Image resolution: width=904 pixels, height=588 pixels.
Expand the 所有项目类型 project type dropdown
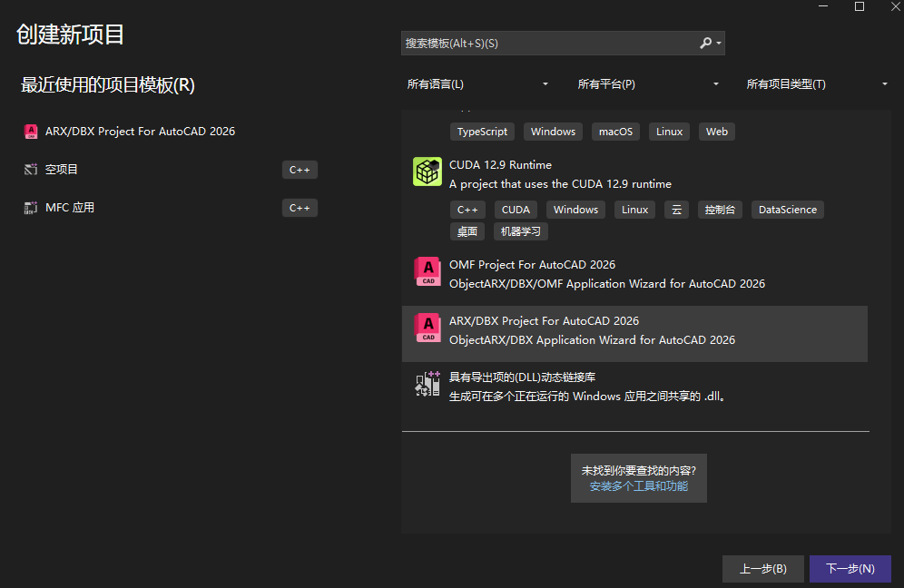pos(817,84)
